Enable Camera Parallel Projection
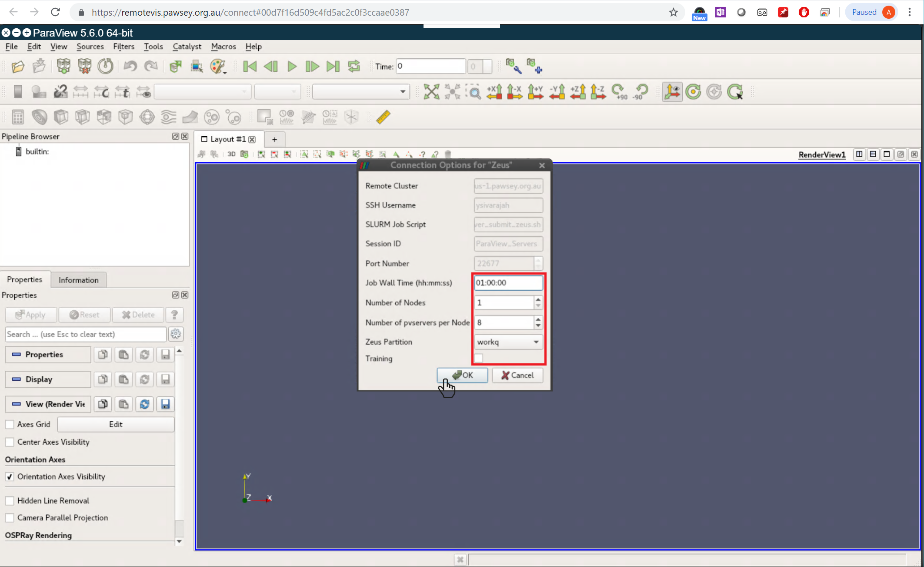The image size is (924, 567). pos(10,517)
